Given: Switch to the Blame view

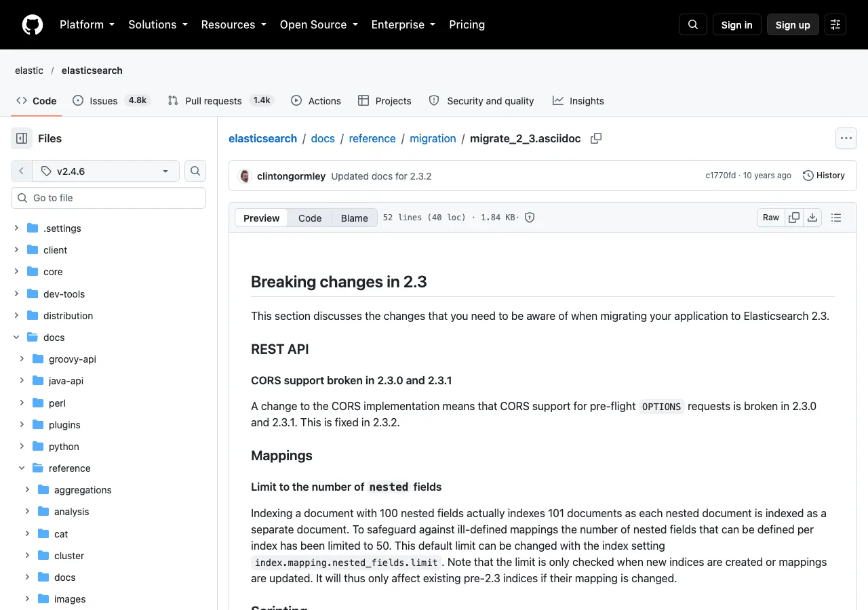Looking at the screenshot, I should [x=354, y=218].
